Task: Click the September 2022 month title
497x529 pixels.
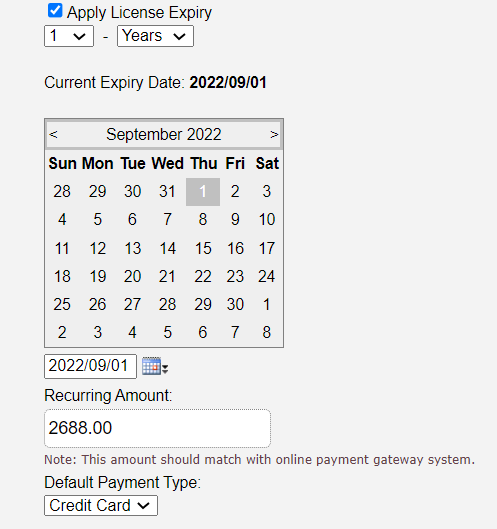Action: coord(164,134)
